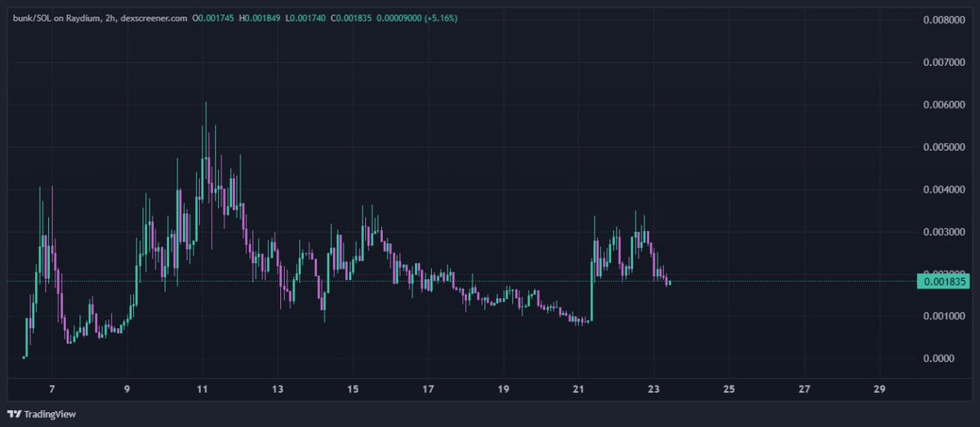Click date 15 on time axis
The width and height of the screenshot is (980, 427).
tap(353, 389)
